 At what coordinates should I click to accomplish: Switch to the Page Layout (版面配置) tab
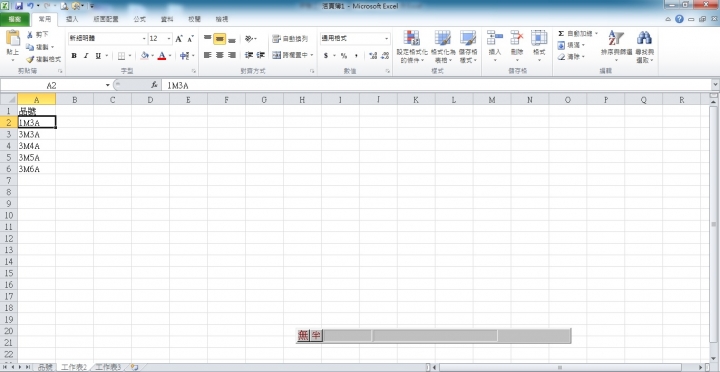106,20
